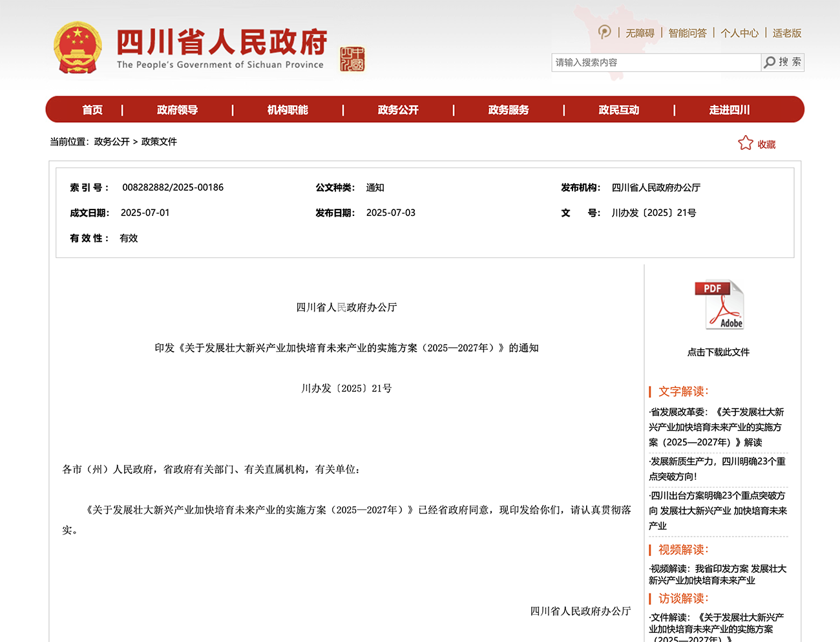Click the star favorite icon
This screenshot has height=642, width=840.
pos(746,143)
